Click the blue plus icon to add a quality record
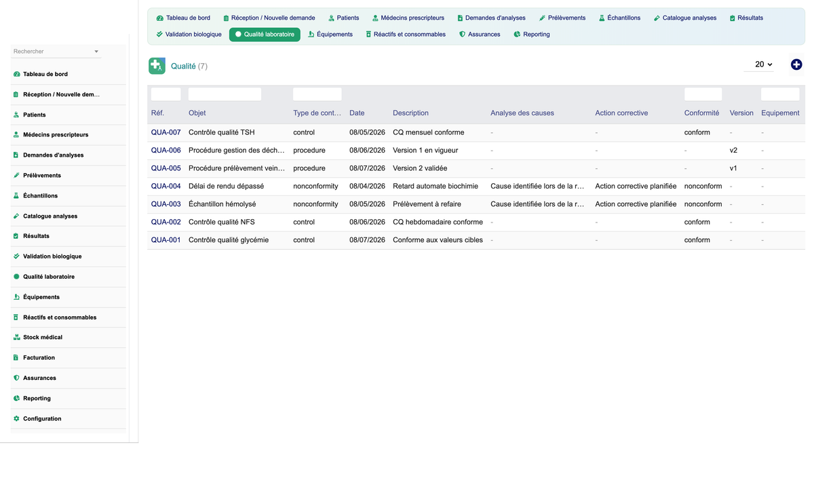This screenshot has width=814, height=504. coord(796,64)
